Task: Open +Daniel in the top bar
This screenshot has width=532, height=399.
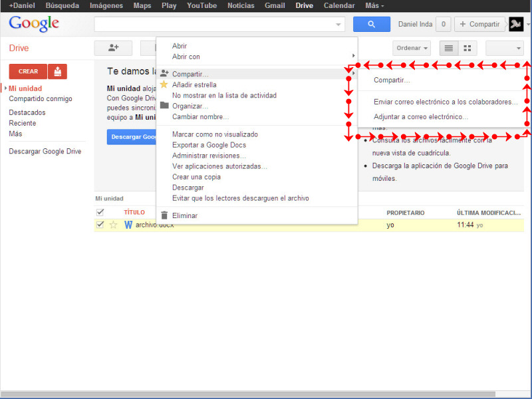Action: click(x=22, y=6)
